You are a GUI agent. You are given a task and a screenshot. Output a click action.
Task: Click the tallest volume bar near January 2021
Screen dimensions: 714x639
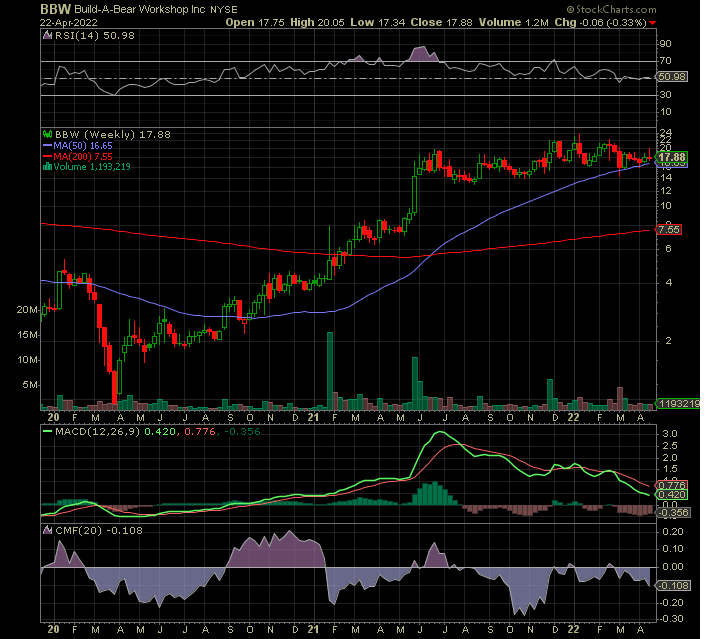[x=330, y=371]
